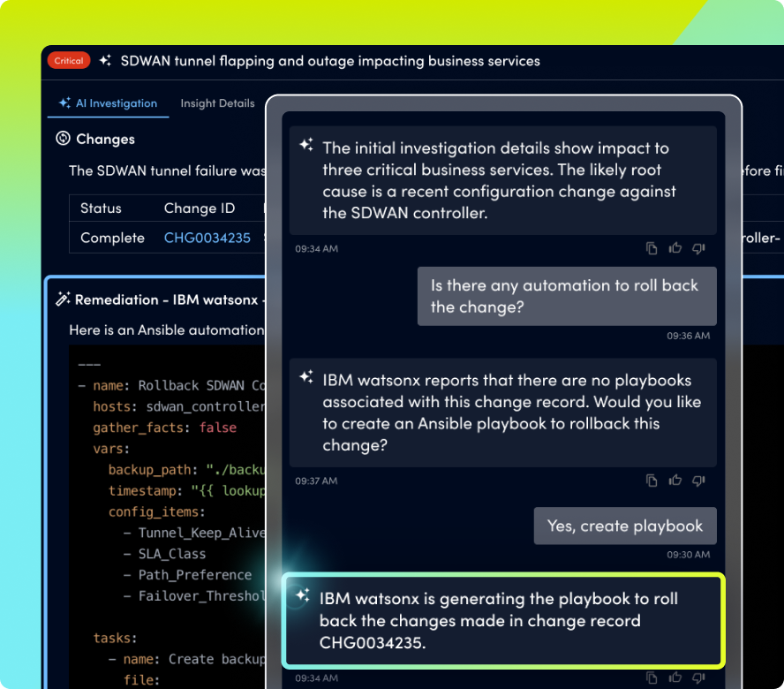Image resolution: width=784 pixels, height=689 pixels.
Task: Dislike the 'no playbooks' watsonx response
Action: [x=698, y=481]
